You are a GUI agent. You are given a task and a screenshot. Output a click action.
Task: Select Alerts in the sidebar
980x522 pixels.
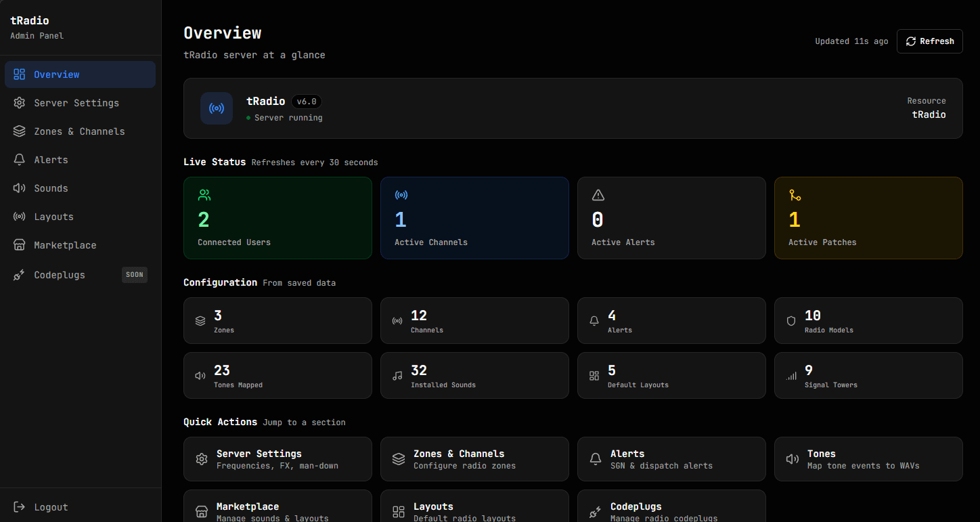pyautogui.click(x=81, y=160)
